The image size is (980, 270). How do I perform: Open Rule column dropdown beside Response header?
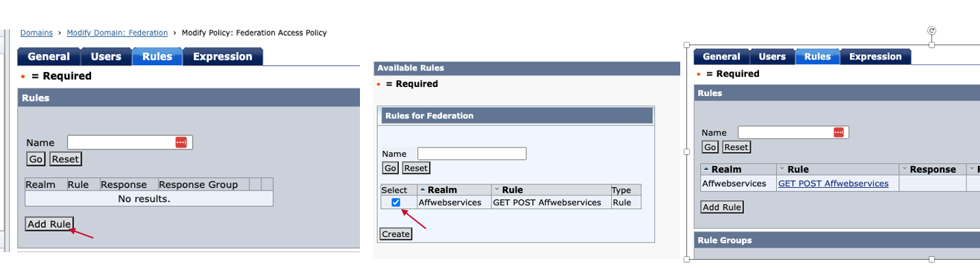click(782, 169)
